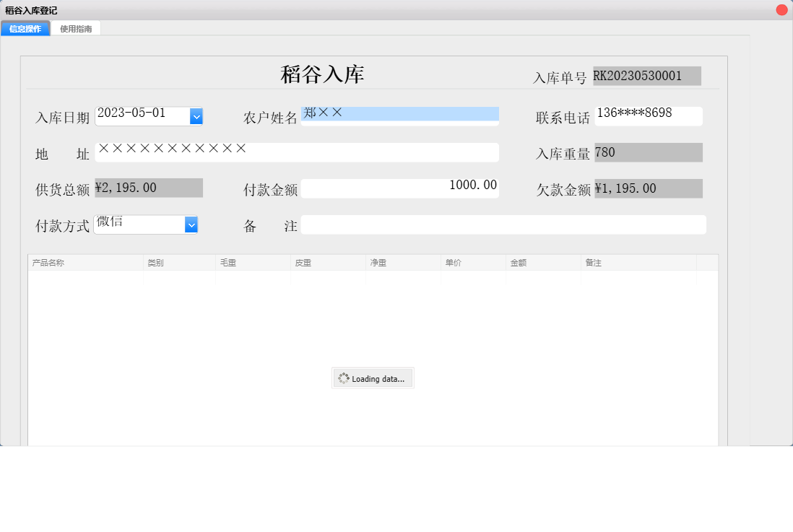
Task: Click the 欠款金额 owed amount field
Action: tap(648, 188)
